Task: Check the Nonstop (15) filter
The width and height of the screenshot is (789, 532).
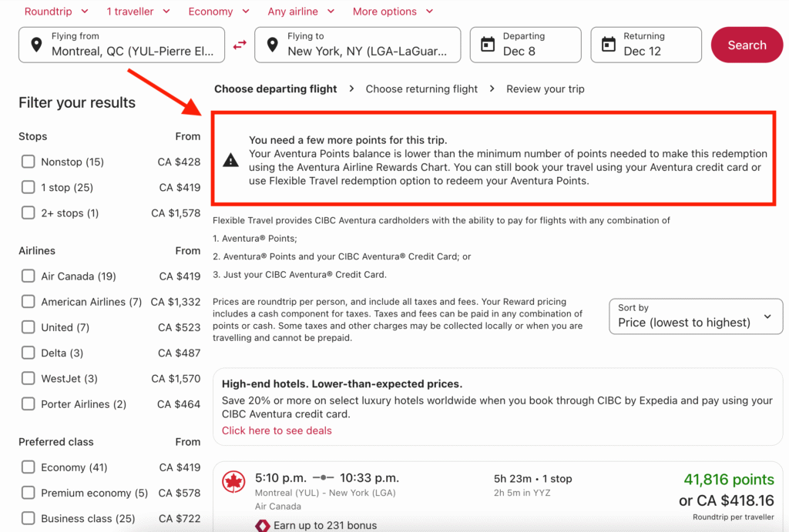Action: (x=29, y=162)
